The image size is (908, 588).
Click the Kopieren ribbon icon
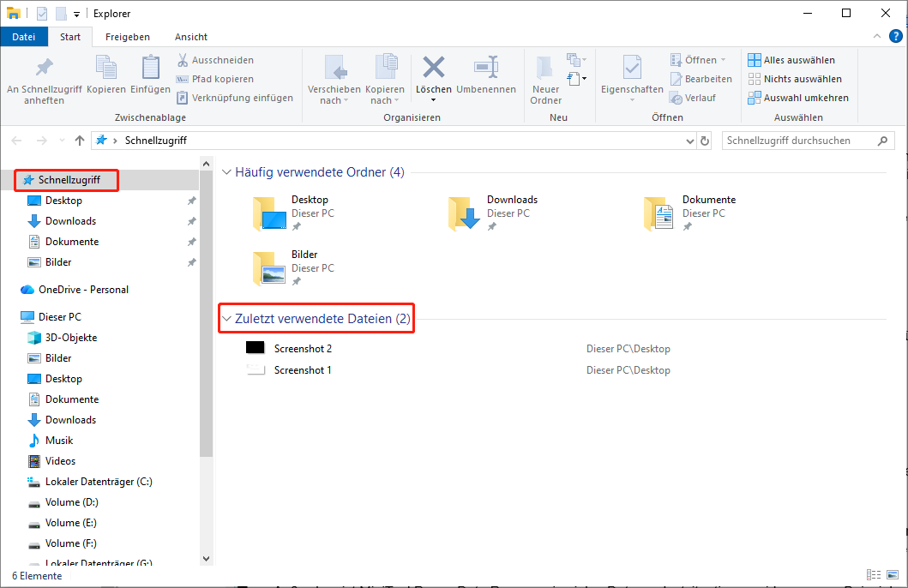coord(106,68)
